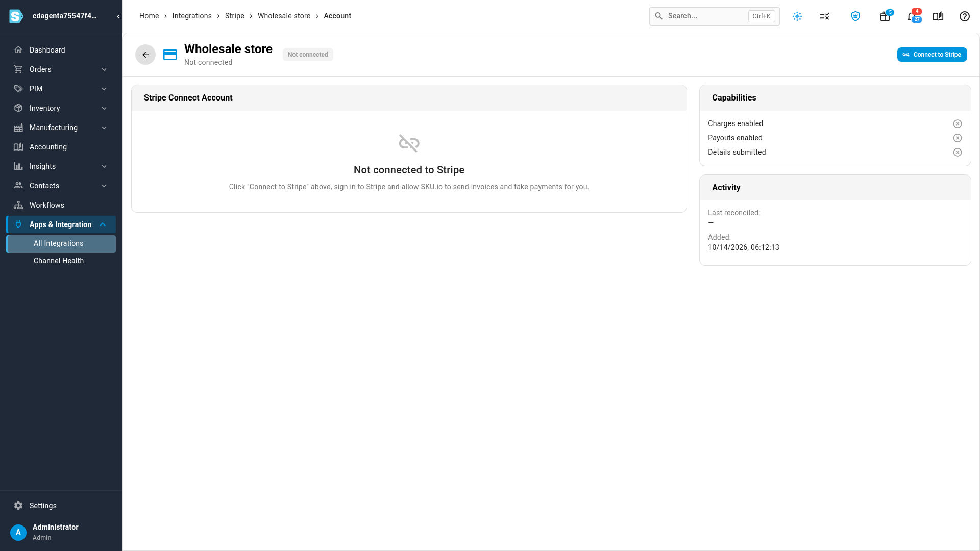Open the help question mark icon
980x551 pixels.
point(965,16)
